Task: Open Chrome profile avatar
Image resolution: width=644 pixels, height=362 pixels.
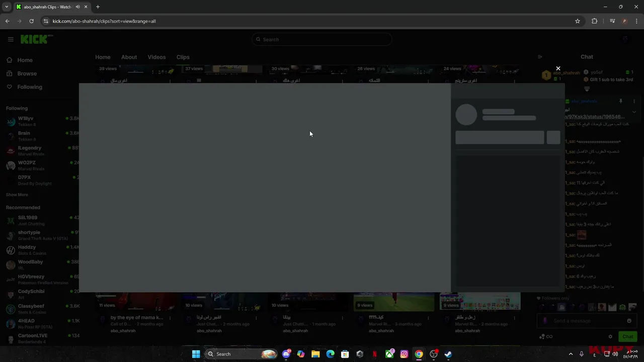Action: tap(624, 21)
